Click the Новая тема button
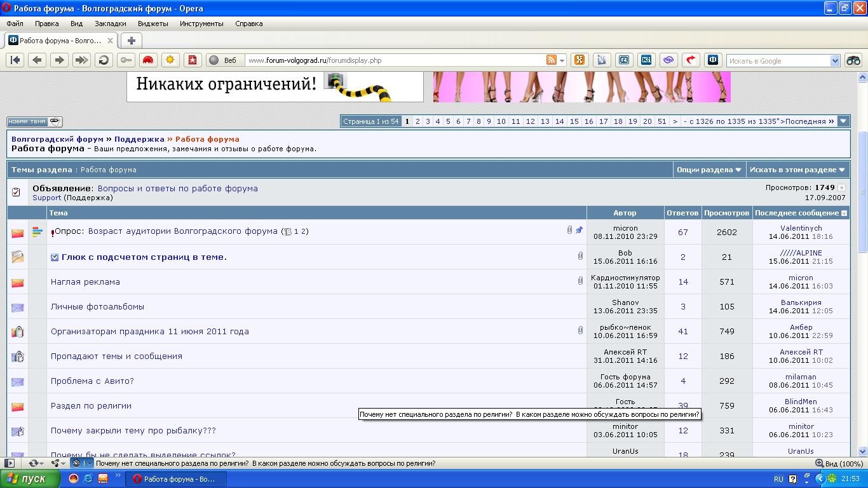 [34, 121]
